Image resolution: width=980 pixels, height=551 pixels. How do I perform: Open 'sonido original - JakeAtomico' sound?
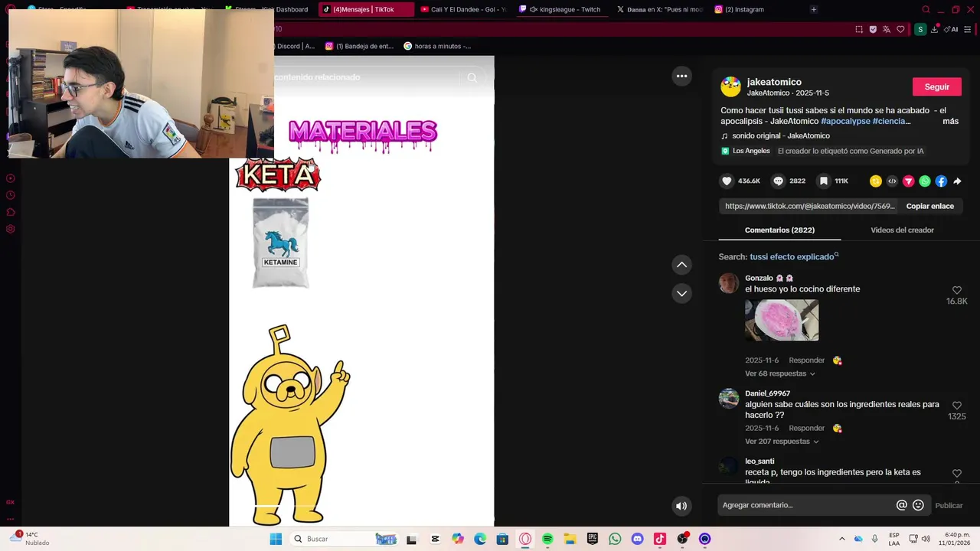point(780,135)
